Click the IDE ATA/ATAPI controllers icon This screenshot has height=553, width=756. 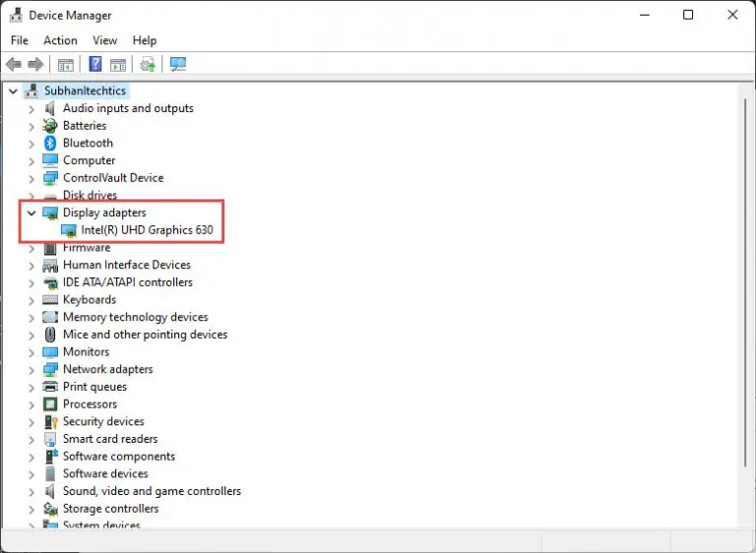coord(50,282)
